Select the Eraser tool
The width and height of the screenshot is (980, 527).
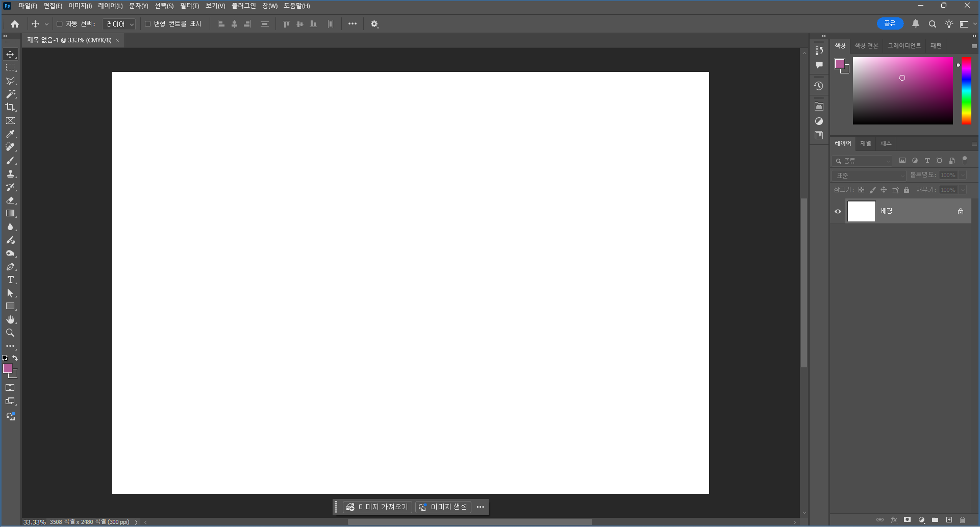pos(10,200)
